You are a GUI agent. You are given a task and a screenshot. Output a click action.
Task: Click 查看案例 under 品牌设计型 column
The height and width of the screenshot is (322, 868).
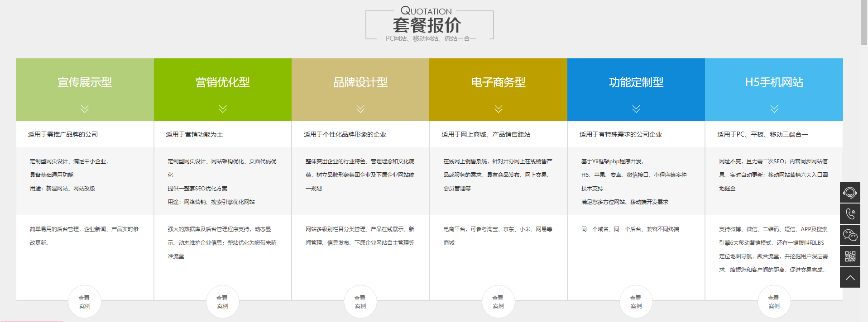[x=360, y=302]
